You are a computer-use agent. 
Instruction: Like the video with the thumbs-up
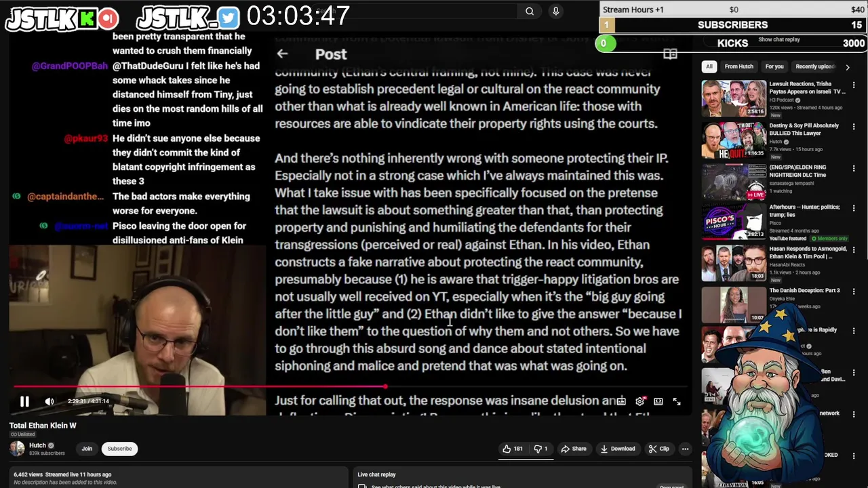coord(513,449)
